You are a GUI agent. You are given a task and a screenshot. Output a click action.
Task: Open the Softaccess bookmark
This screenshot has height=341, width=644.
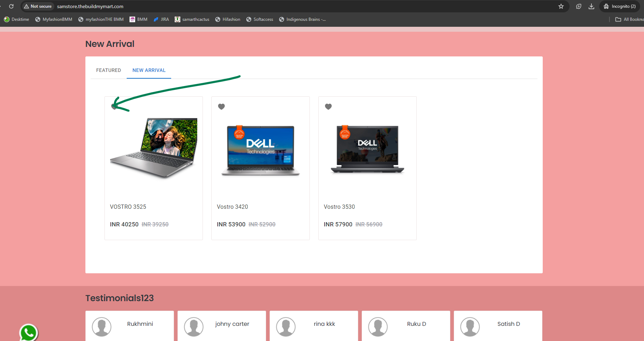point(260,19)
